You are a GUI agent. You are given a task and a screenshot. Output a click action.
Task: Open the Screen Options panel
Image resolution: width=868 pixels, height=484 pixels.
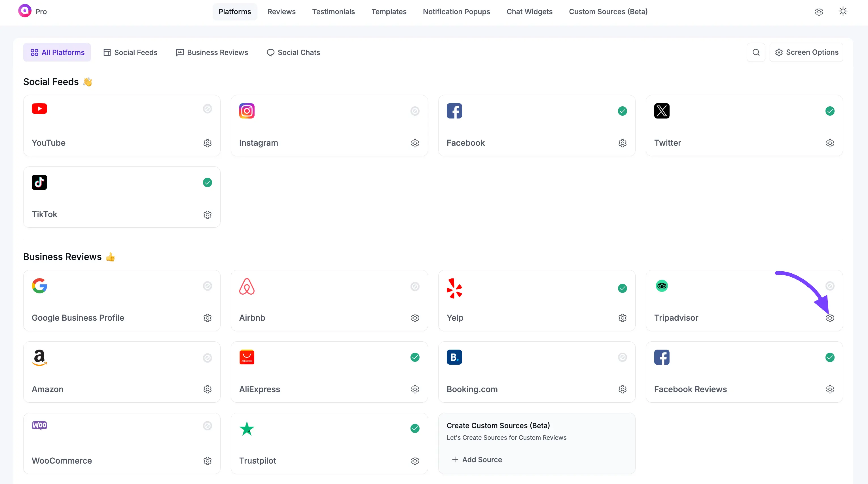click(806, 52)
